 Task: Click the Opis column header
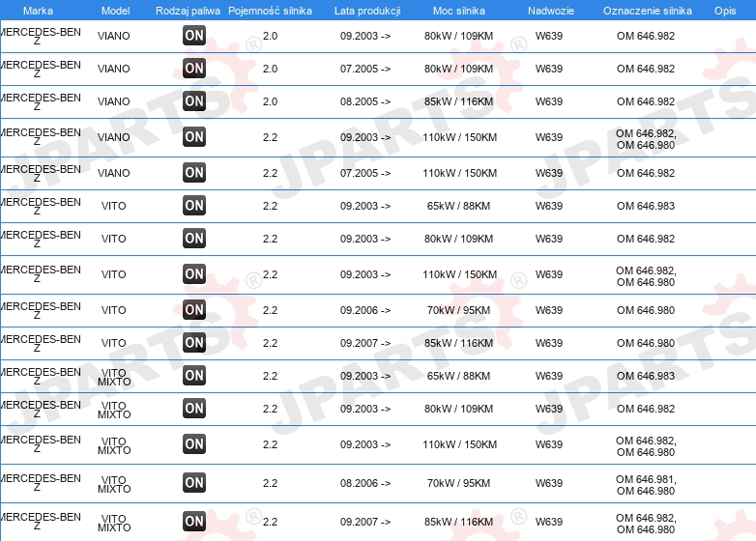click(x=725, y=11)
